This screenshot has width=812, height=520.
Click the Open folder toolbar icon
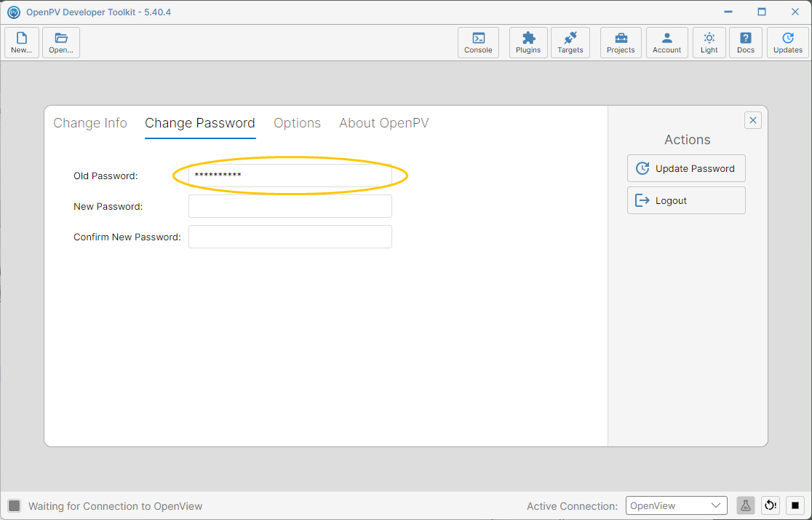[x=61, y=42]
